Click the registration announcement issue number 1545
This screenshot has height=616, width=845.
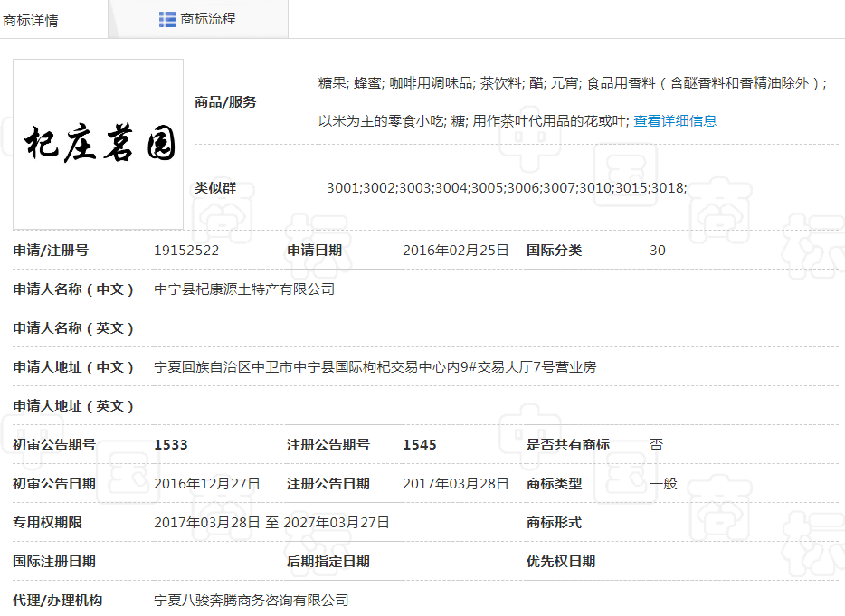(x=420, y=445)
